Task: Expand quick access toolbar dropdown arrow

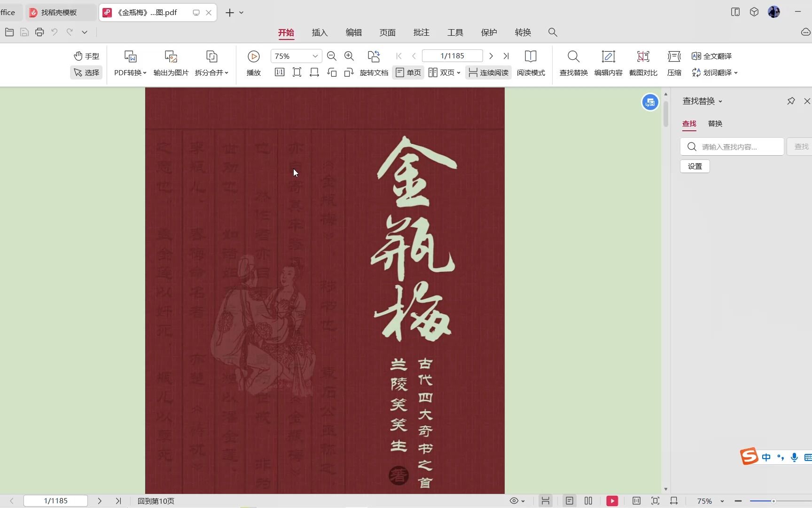Action: pyautogui.click(x=85, y=32)
